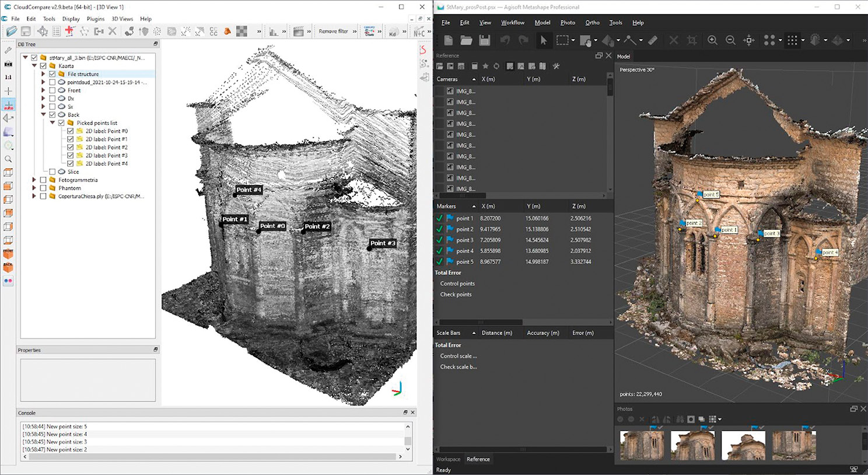The height and width of the screenshot is (475, 868).
Task: Expand the Fotogrammetria tree node
Action: 34,180
